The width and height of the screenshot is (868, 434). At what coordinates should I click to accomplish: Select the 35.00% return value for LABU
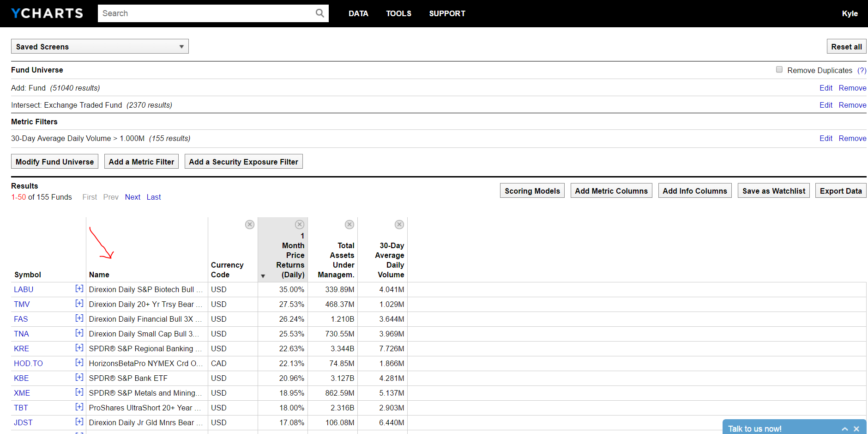[x=292, y=289]
